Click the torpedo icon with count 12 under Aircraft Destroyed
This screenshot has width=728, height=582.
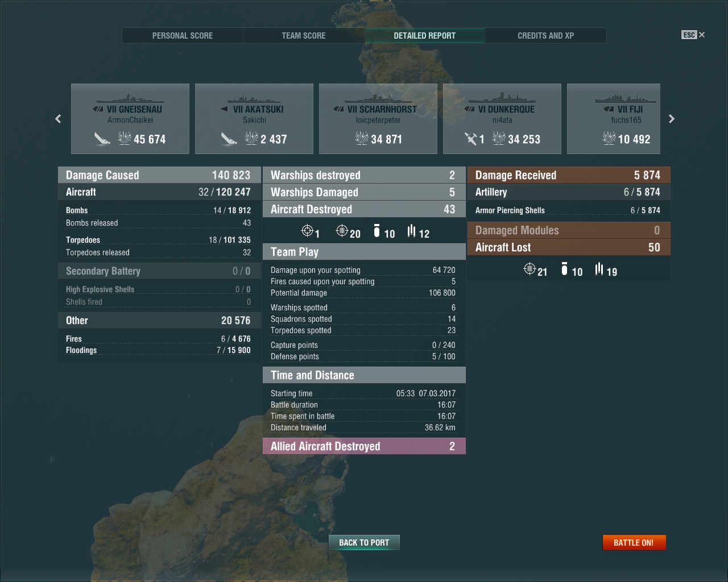click(411, 231)
